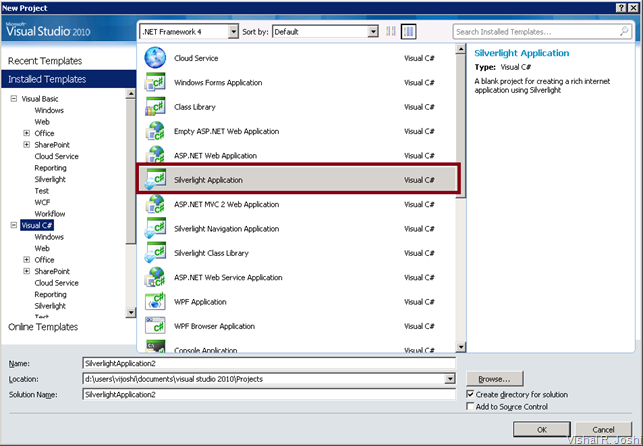
Task: Click the OK button
Action: [x=542, y=429]
